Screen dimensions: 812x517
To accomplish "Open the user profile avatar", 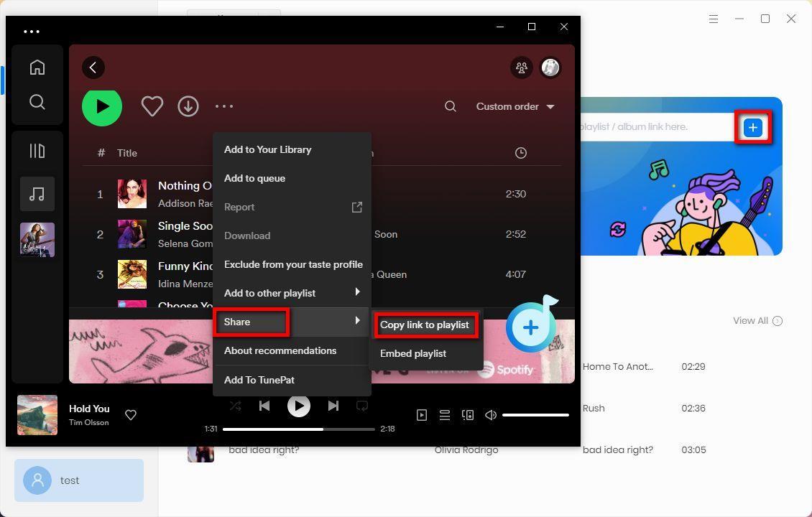I will (x=550, y=67).
